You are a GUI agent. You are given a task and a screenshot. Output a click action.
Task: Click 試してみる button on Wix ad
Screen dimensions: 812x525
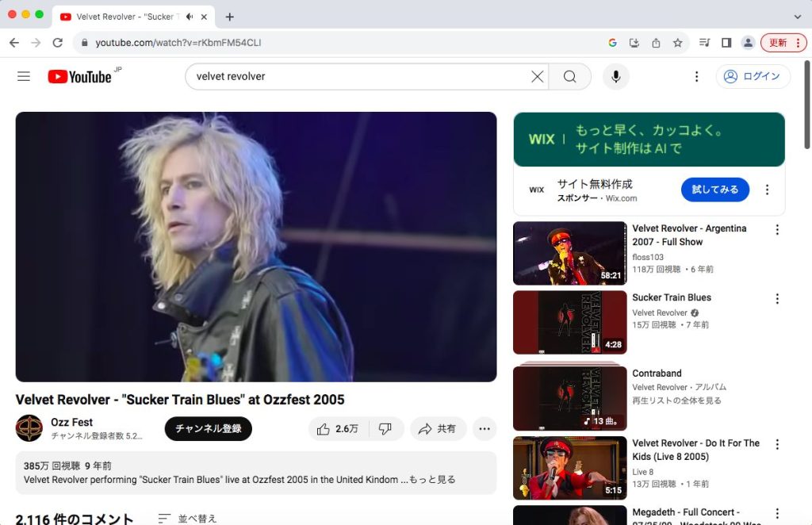click(x=715, y=190)
